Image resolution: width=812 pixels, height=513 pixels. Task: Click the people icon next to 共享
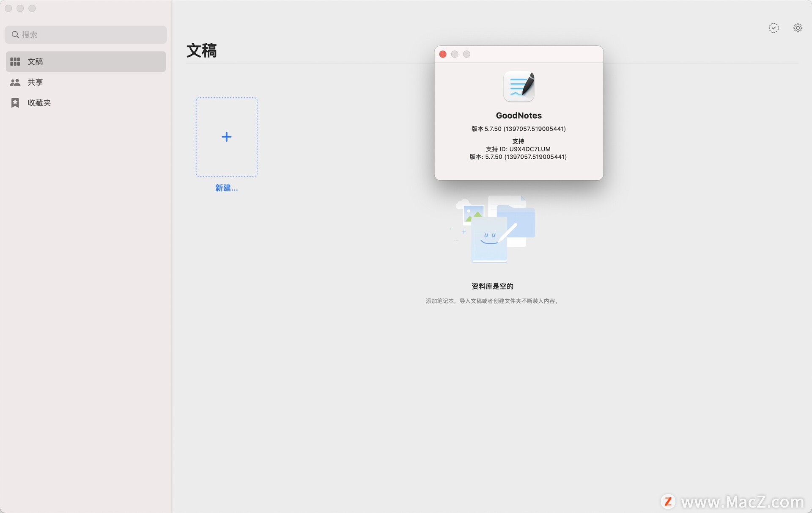tap(15, 82)
